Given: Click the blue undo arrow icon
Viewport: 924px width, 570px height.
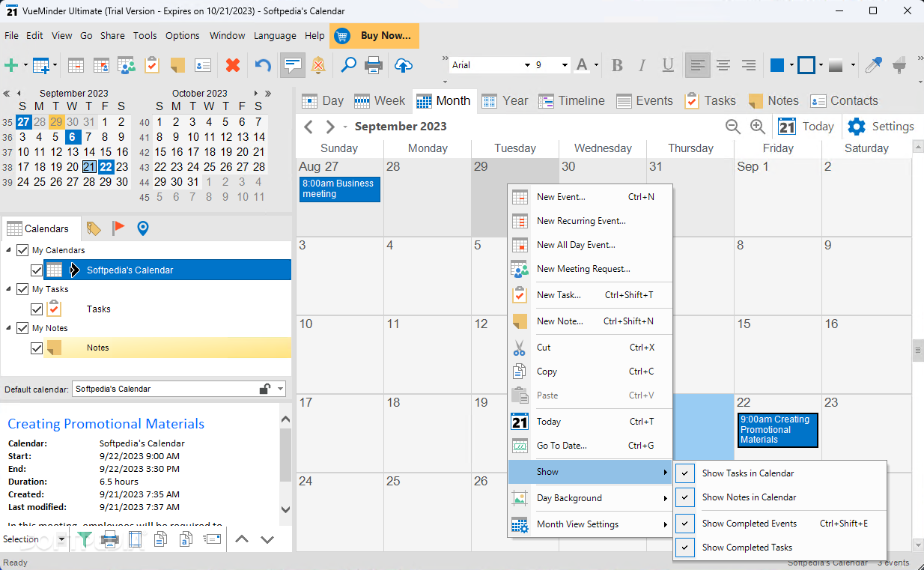Looking at the screenshot, I should tap(263, 65).
